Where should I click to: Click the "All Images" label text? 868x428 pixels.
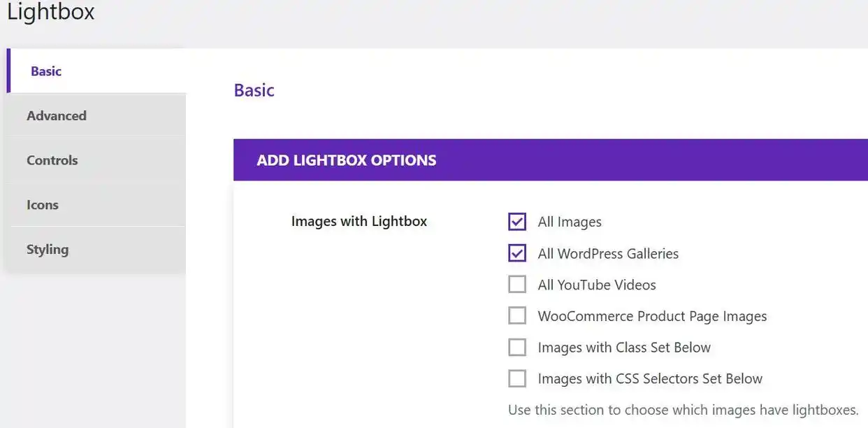[x=570, y=221]
